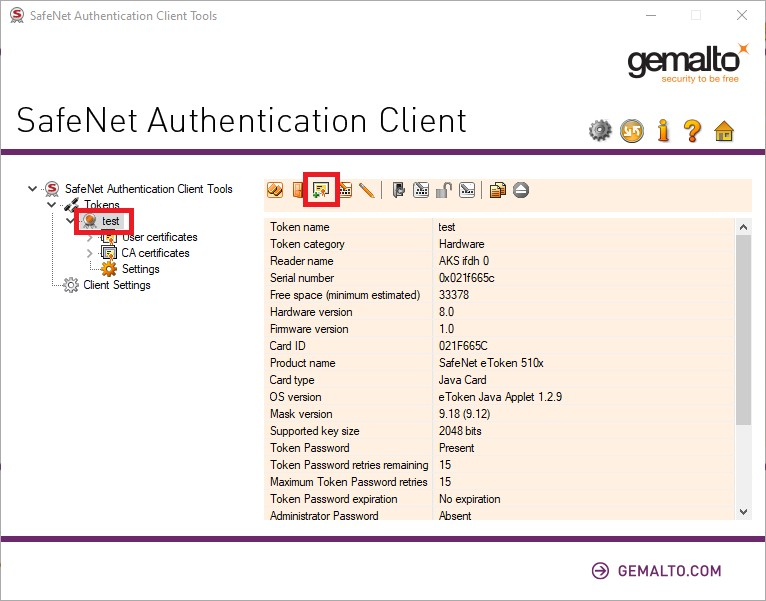The width and height of the screenshot is (766, 601).
Task: Select the Token name row in details table
Action: [350, 227]
